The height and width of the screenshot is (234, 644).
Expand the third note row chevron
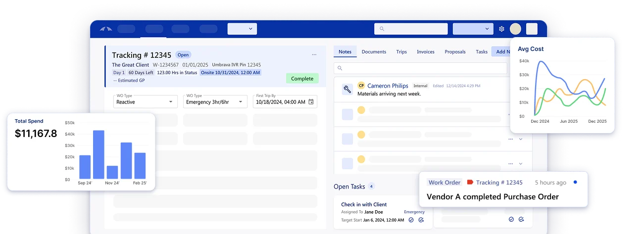[521, 140]
